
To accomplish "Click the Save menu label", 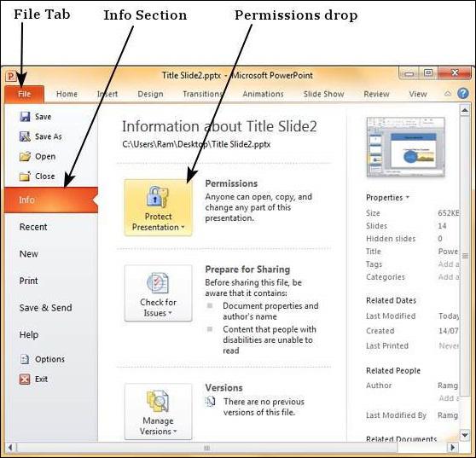I will (x=43, y=117).
